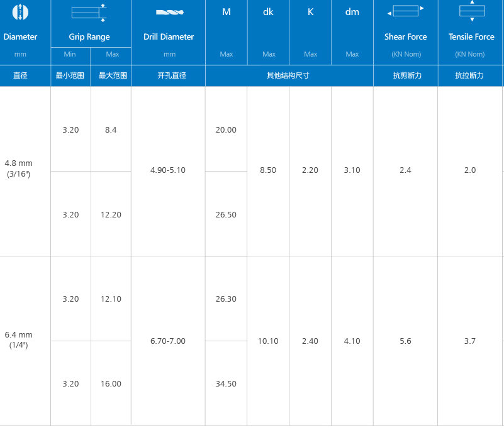Click the 其他结构尺寸 subheader

[x=289, y=75]
